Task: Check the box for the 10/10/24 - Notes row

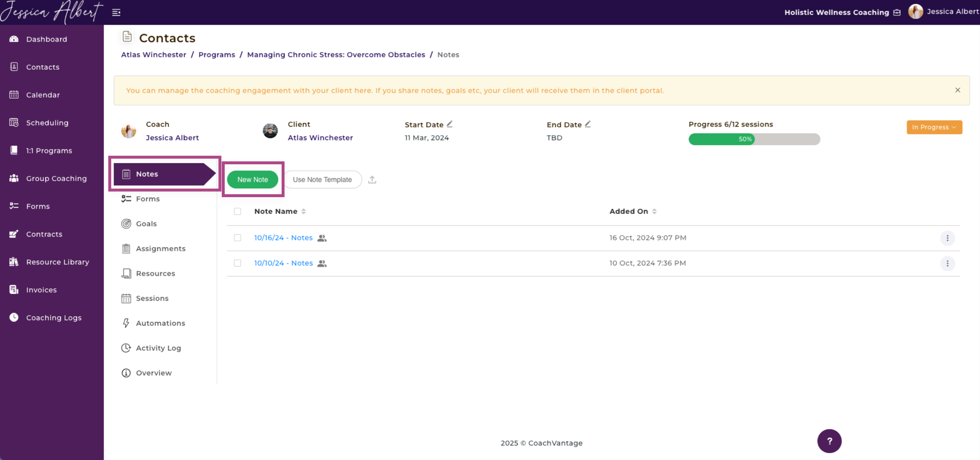Action: 237,263
